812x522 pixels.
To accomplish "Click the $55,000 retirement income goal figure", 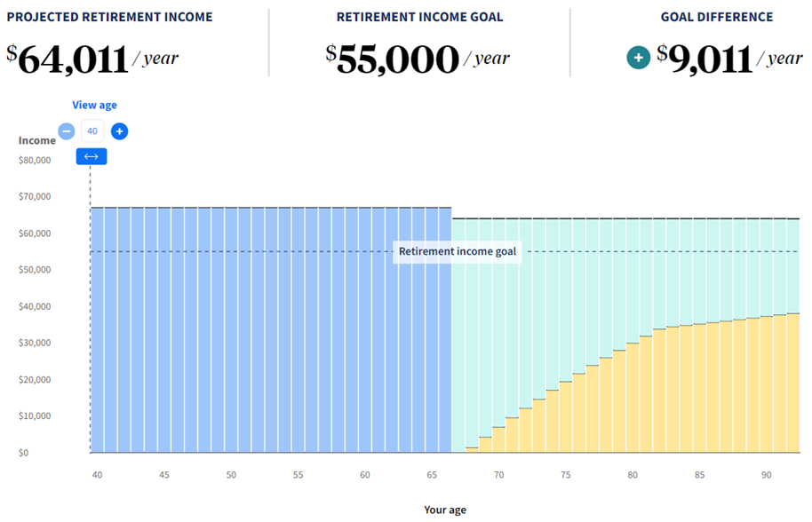I will 393,59.
